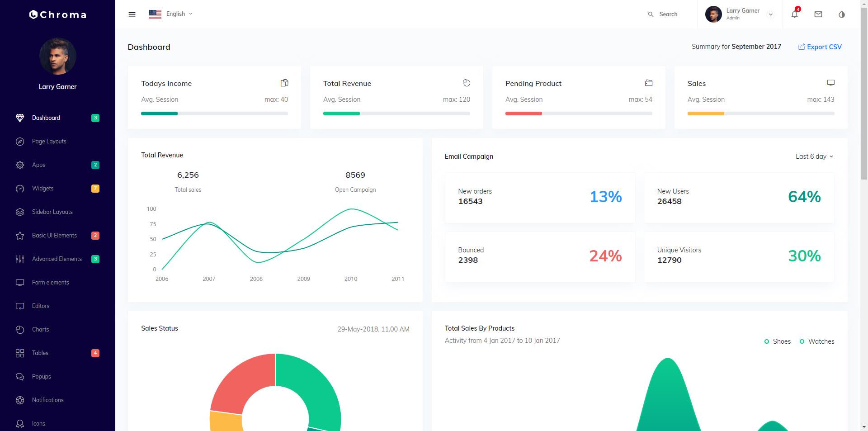Click the Page Layouts compass icon
Screen dimensions: 868x431
(x=20, y=142)
